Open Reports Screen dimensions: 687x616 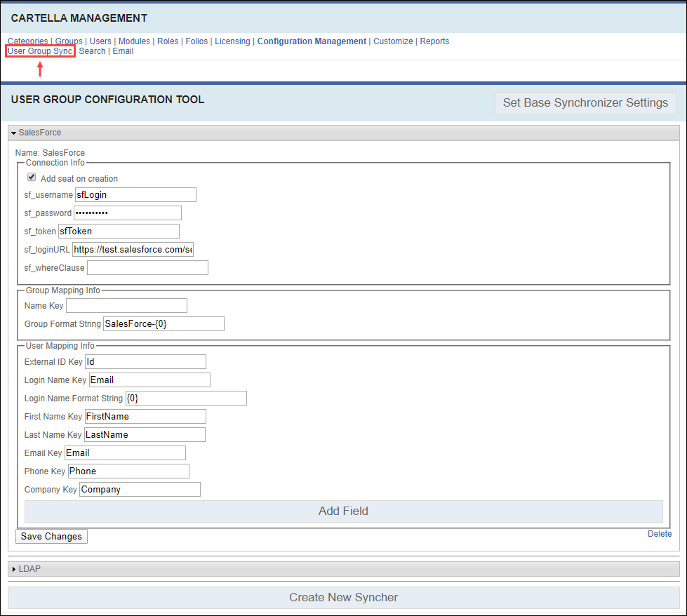click(x=434, y=41)
